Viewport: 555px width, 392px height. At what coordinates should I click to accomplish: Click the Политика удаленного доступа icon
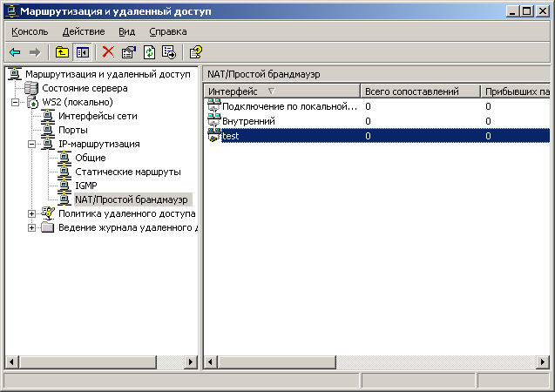[47, 213]
